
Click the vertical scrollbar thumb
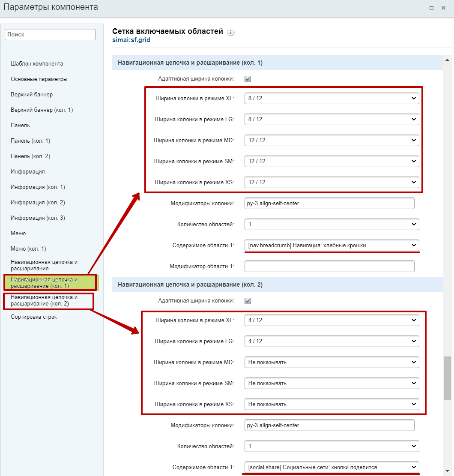click(x=447, y=377)
